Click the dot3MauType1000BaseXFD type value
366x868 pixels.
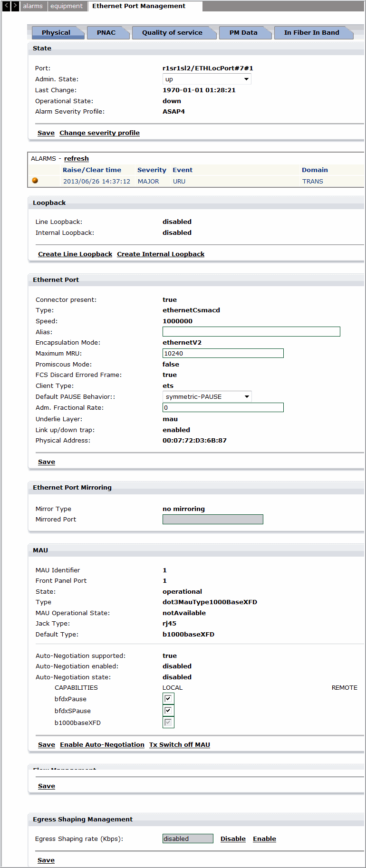coord(210,602)
